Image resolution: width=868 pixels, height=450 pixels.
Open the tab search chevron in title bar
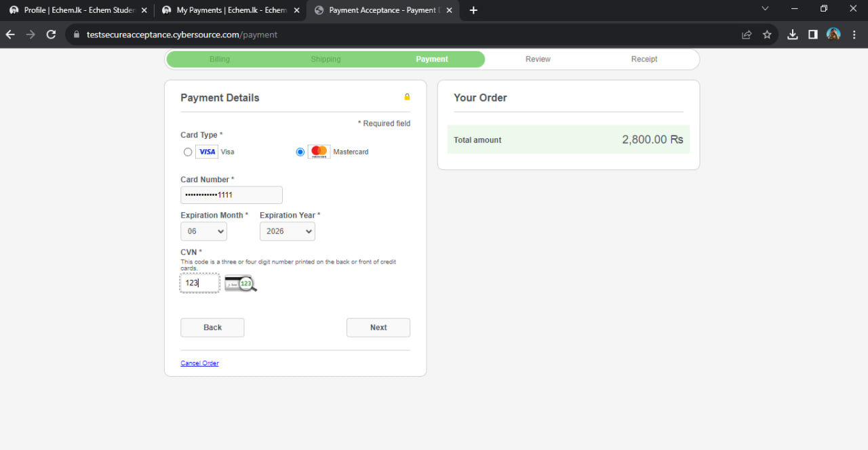765,9
